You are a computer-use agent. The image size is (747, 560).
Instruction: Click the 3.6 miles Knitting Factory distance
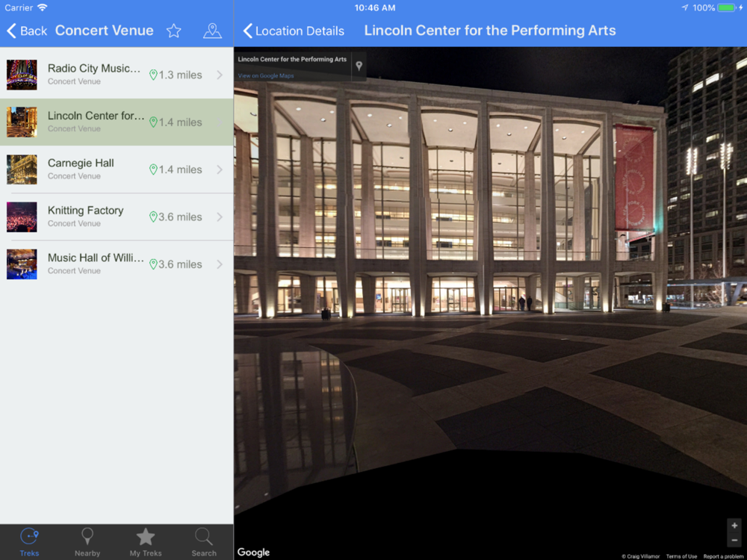click(x=180, y=217)
